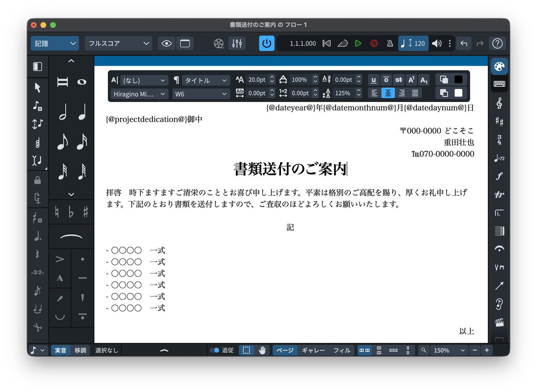Select the scissors cut tool
The image size is (537, 392).
pyautogui.click(x=38, y=327)
